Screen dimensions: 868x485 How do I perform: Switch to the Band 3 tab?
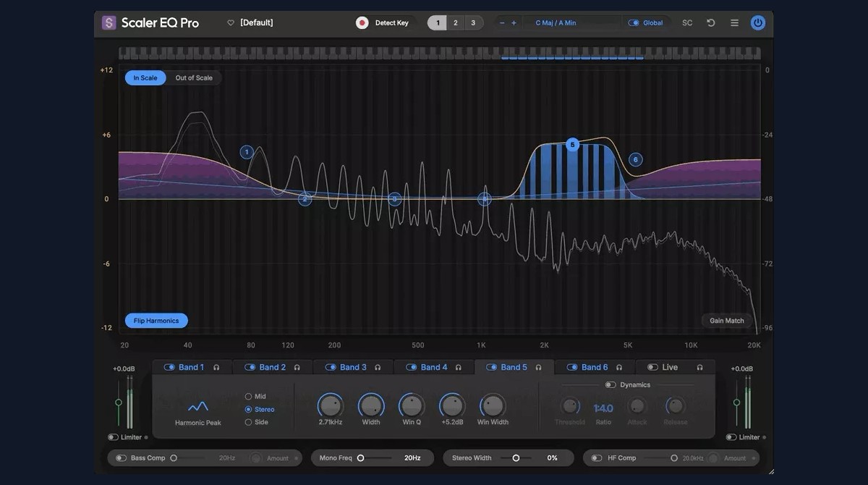click(353, 368)
